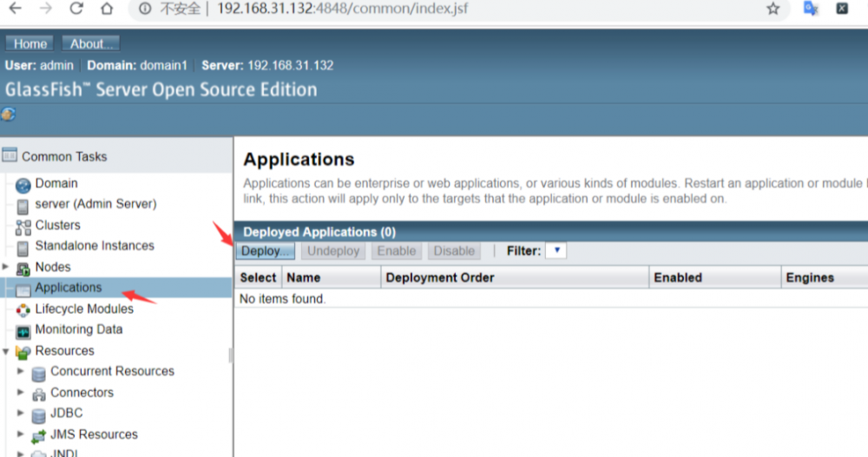Open the translate extension icon
Image resolution: width=868 pixels, height=457 pixels.
click(x=811, y=9)
